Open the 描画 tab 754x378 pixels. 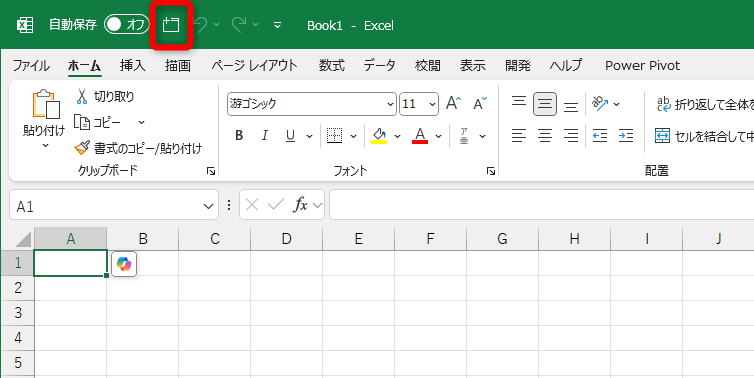click(x=178, y=65)
